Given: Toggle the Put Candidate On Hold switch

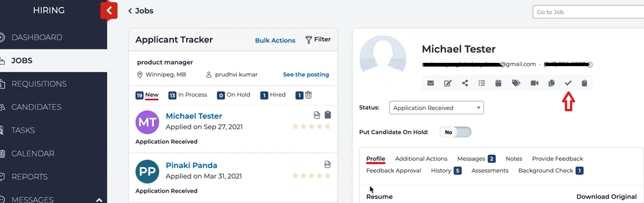Looking at the screenshot, I should [x=455, y=132].
